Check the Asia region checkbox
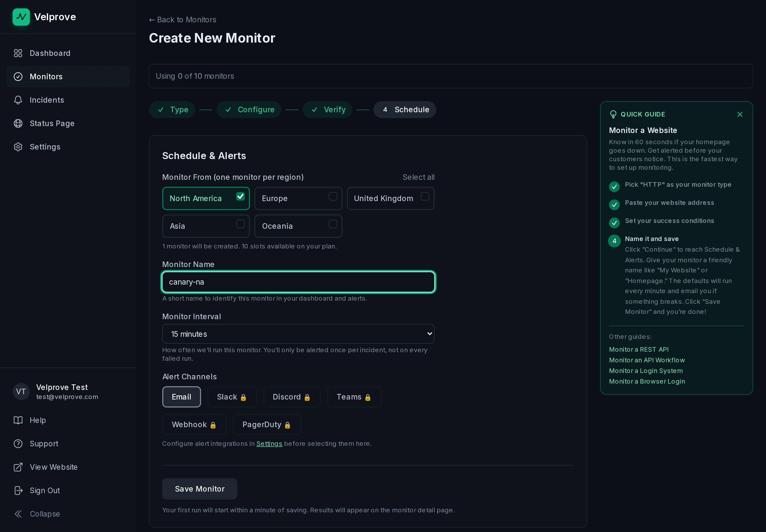 point(240,224)
